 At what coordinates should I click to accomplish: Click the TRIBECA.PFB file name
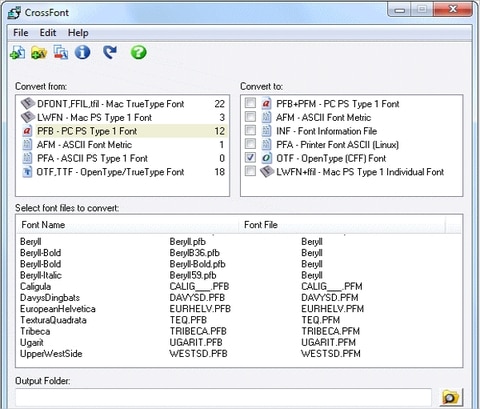[198, 331]
